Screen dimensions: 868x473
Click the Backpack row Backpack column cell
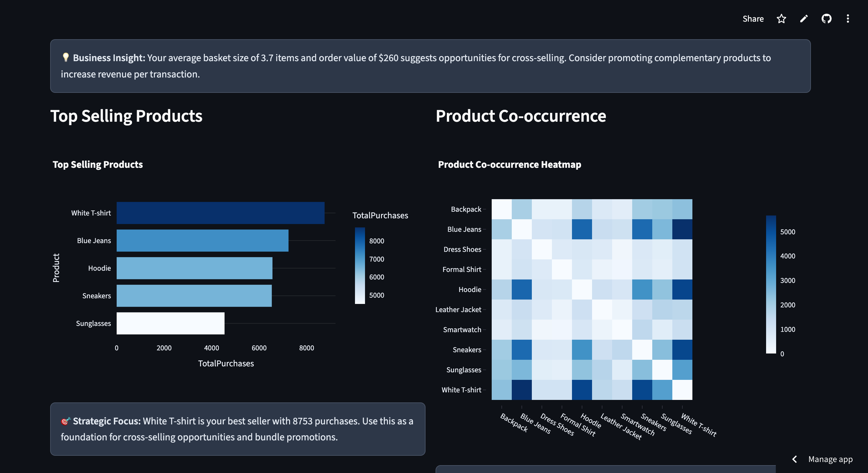[501, 209]
